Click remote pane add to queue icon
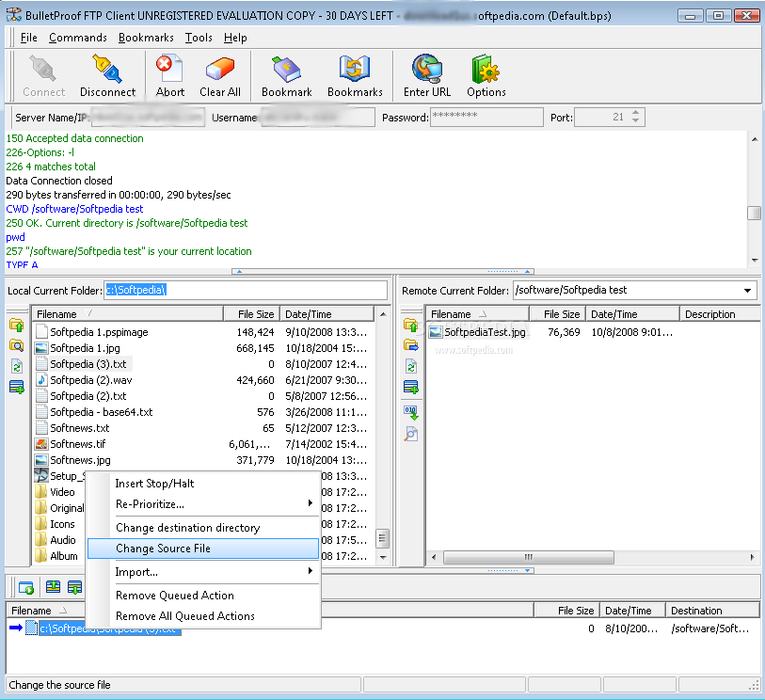Viewport: 765px width, 700px height. 411,388
